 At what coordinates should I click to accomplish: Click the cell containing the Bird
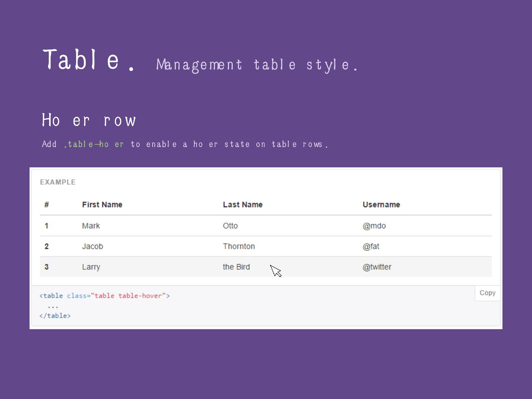point(236,267)
